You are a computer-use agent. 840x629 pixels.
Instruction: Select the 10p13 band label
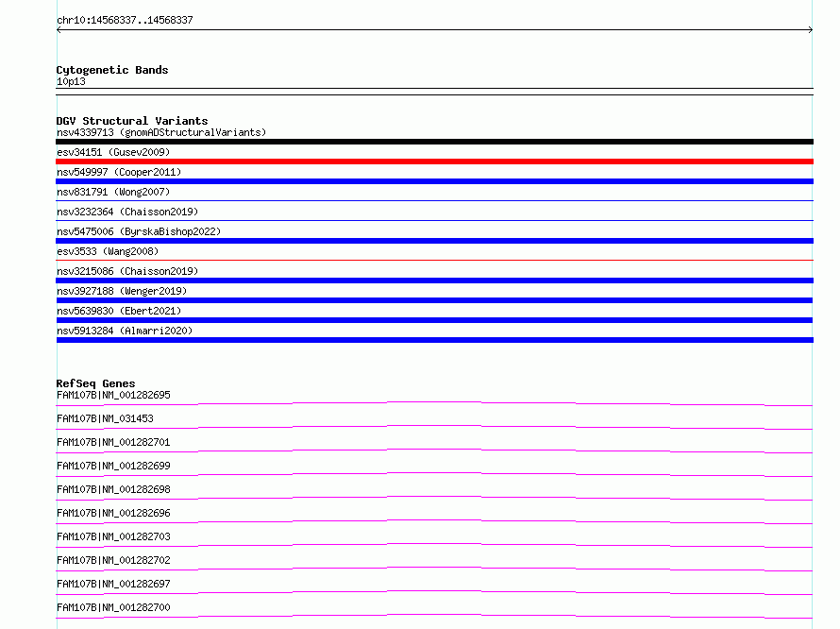click(71, 81)
